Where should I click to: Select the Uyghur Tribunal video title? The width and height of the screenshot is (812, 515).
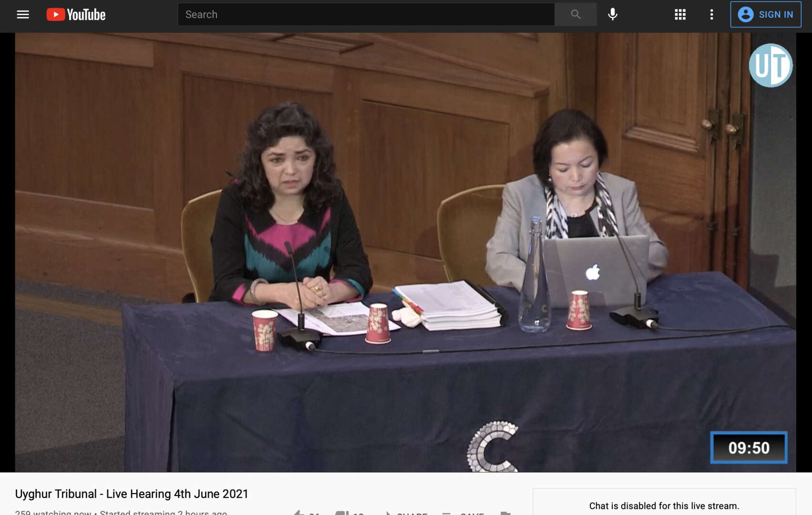132,494
